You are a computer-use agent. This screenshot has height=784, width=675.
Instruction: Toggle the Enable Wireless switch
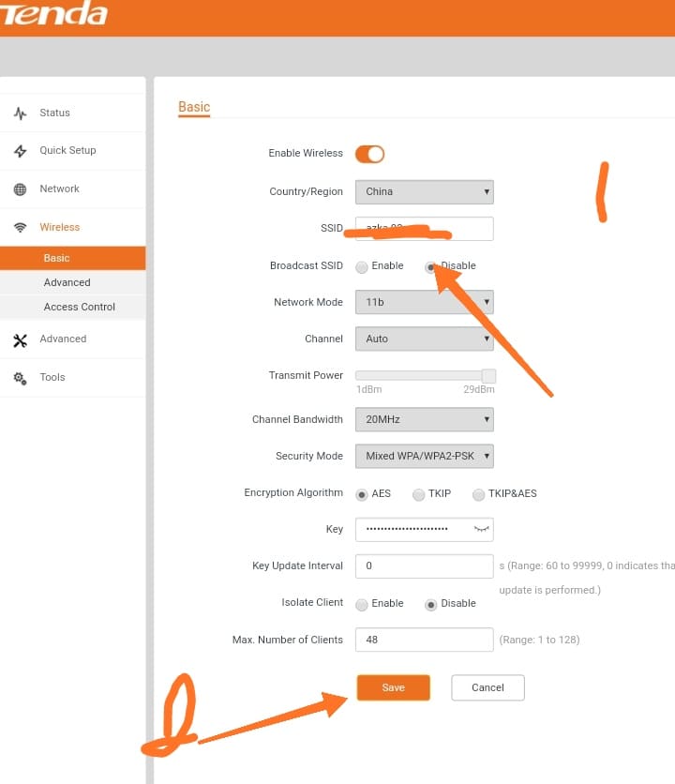[370, 154]
